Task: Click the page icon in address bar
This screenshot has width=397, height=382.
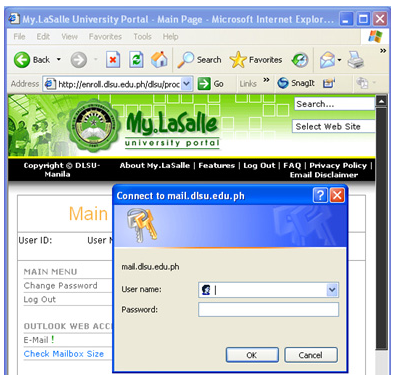Action: [x=50, y=84]
